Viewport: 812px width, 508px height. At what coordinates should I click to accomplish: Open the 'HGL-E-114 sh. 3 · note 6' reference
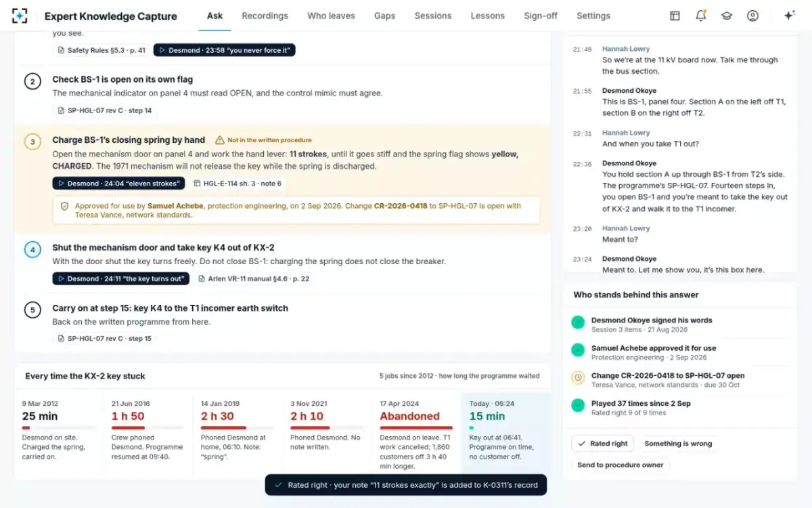[238, 184]
